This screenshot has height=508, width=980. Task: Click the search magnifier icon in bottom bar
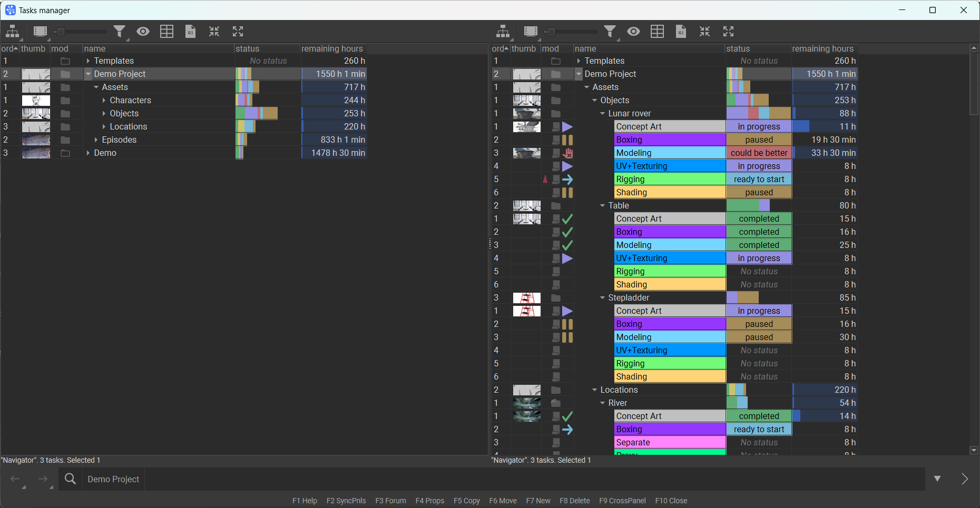(70, 479)
